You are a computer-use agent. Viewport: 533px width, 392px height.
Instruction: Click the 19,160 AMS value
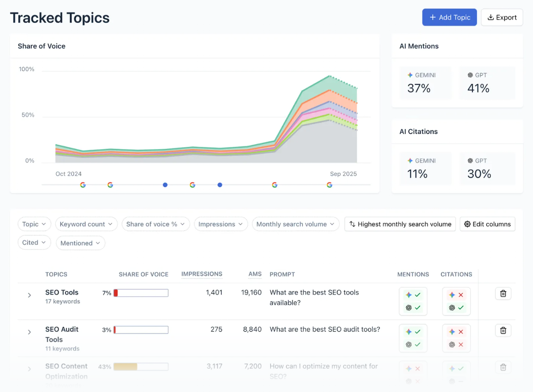[251, 292]
